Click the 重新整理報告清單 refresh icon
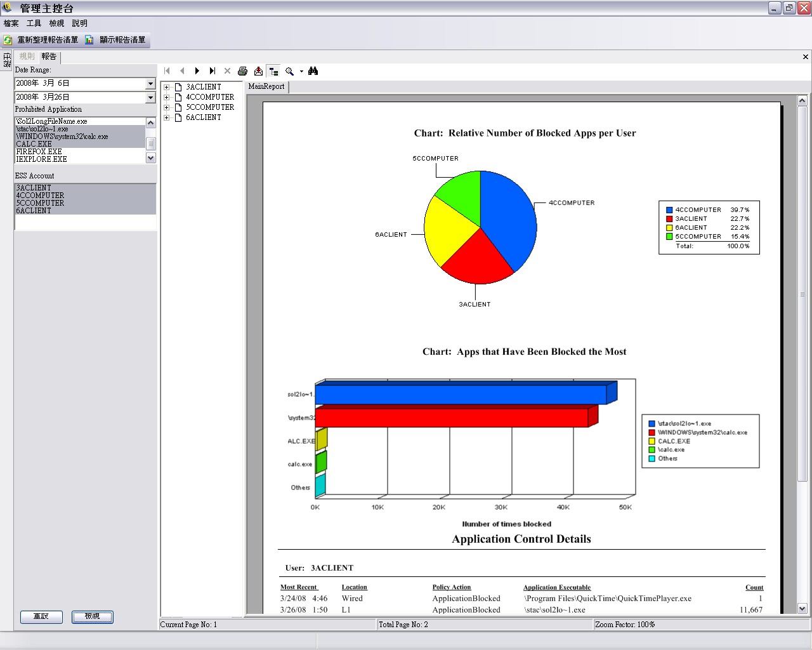 pos(8,40)
